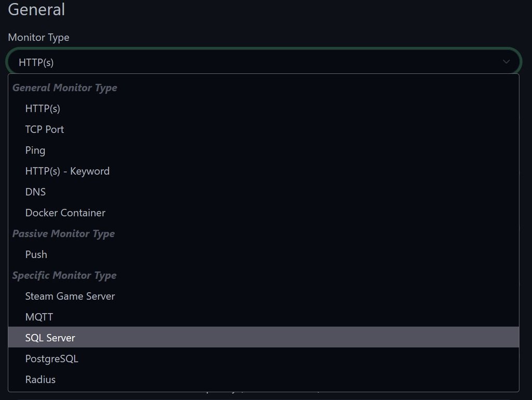The width and height of the screenshot is (532, 400).
Task: Click the highlighted SQL Server option
Action: tap(263, 338)
